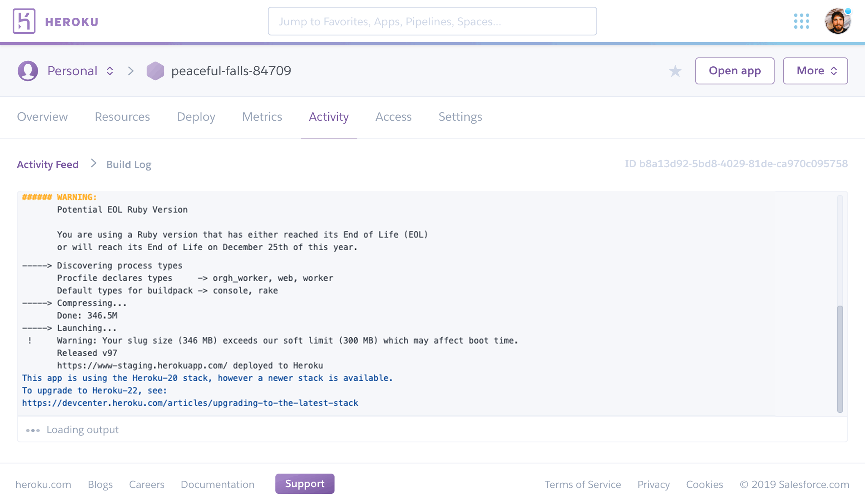Open the nine-dot app switcher grid
Viewport: 865px width, 504px height.
tap(801, 21)
